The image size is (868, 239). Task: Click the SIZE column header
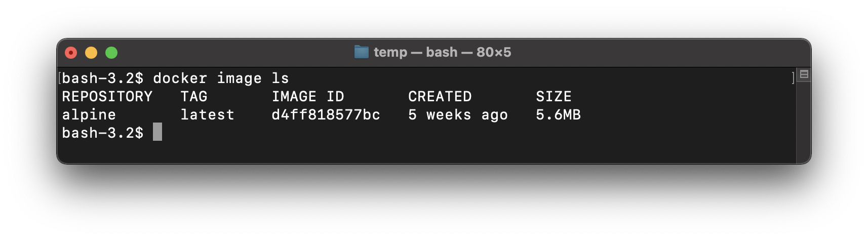[x=554, y=97]
